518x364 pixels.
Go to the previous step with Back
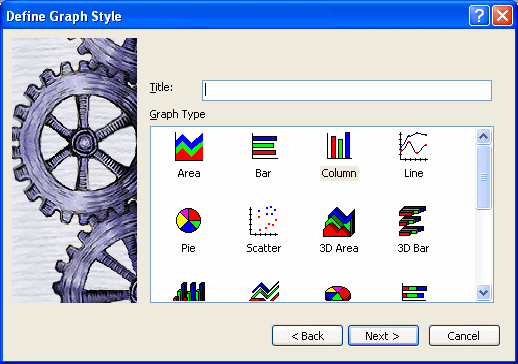coord(307,336)
